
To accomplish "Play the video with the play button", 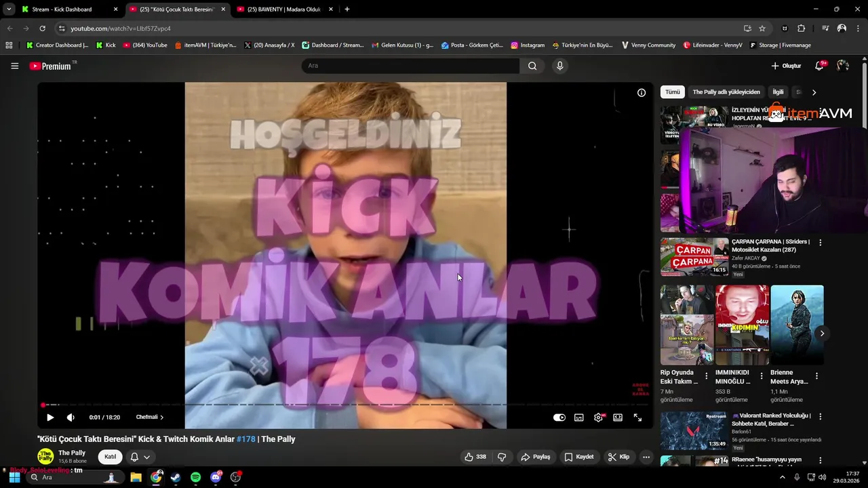I will [x=50, y=418].
